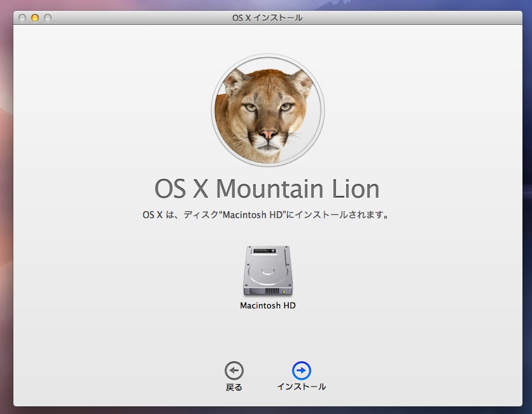Click the Macintosh HD disk name label
Screen dimensions: 532x414
[x=268, y=305]
